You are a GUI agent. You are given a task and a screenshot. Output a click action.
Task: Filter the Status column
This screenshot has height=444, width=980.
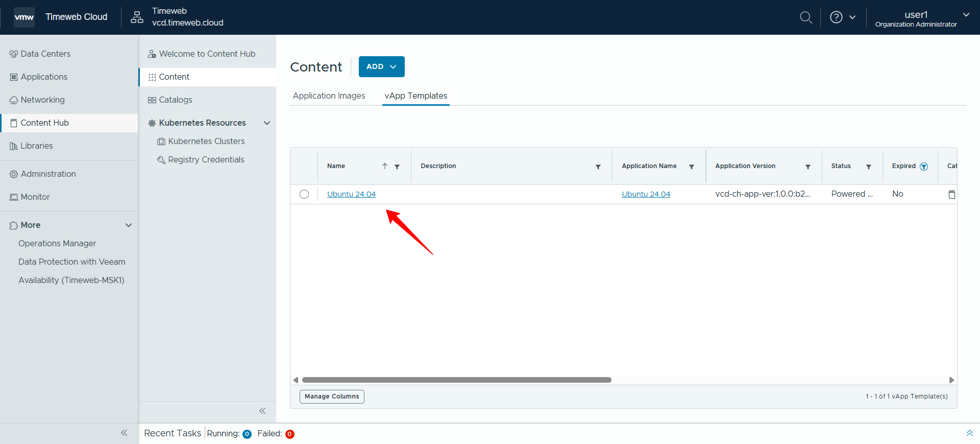point(869,167)
